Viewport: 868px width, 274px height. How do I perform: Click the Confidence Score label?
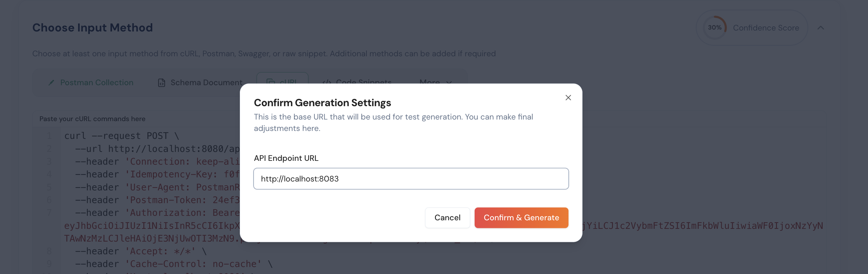coord(766,28)
